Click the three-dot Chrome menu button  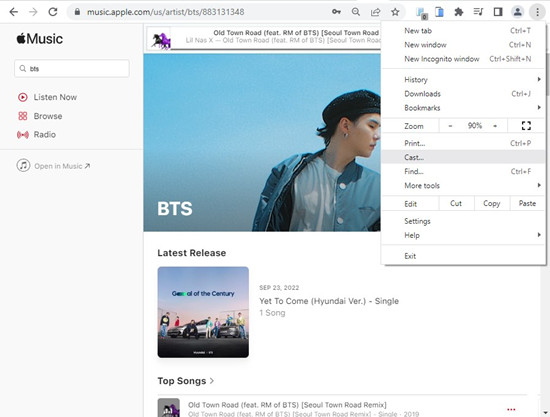(x=537, y=12)
